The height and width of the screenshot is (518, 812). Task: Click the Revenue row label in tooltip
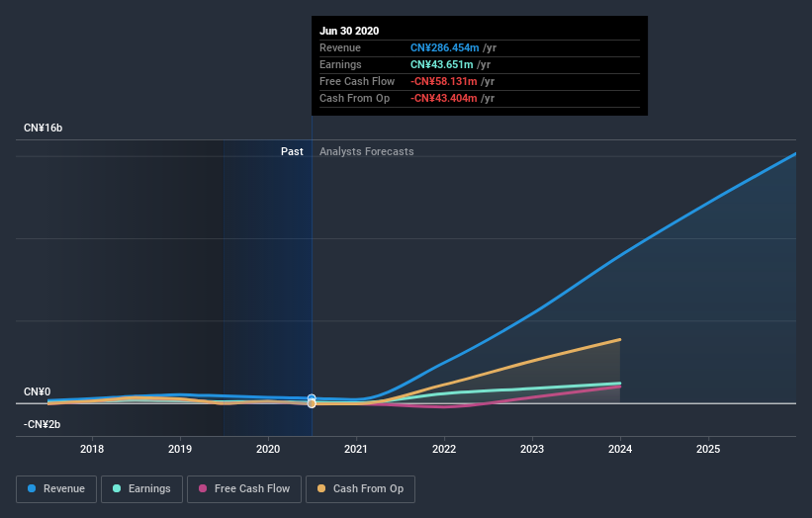[339, 47]
